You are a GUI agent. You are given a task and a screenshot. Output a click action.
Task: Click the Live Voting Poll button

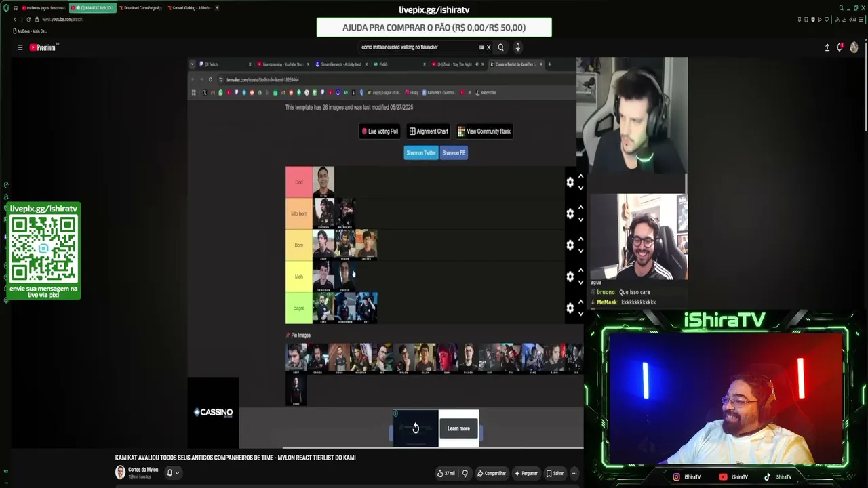pyautogui.click(x=380, y=131)
